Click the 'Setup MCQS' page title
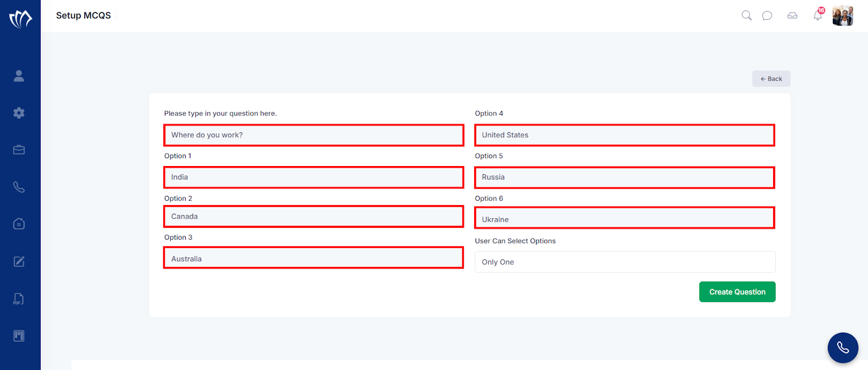The height and width of the screenshot is (370, 868). tap(84, 15)
